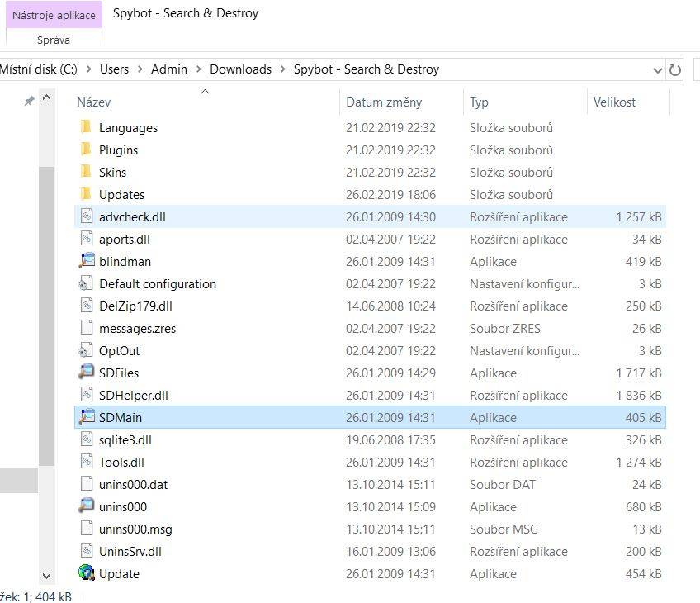Select the blindman file name
Viewport: 700px width, 603px height.
click(125, 262)
